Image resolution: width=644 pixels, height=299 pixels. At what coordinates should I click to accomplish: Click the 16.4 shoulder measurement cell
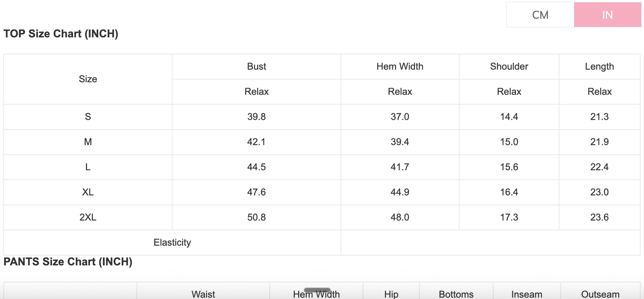509,192
